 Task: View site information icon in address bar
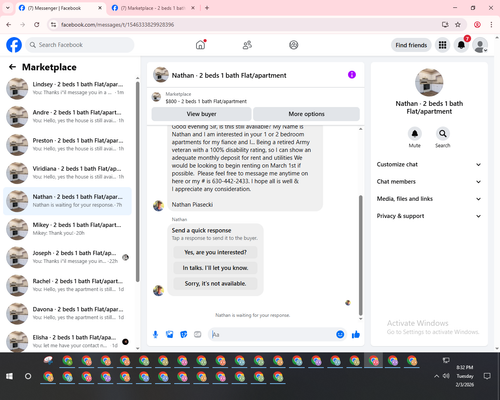coord(53,25)
